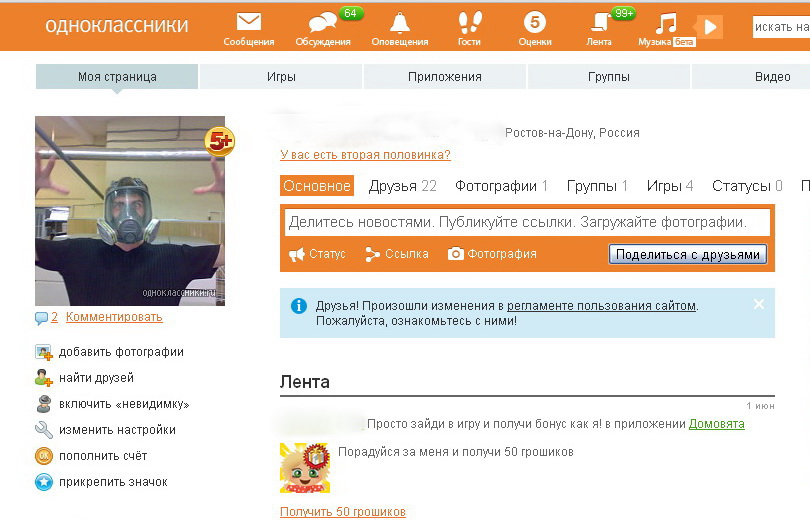
Task: Open the Друзья 22 section
Action: 402,186
